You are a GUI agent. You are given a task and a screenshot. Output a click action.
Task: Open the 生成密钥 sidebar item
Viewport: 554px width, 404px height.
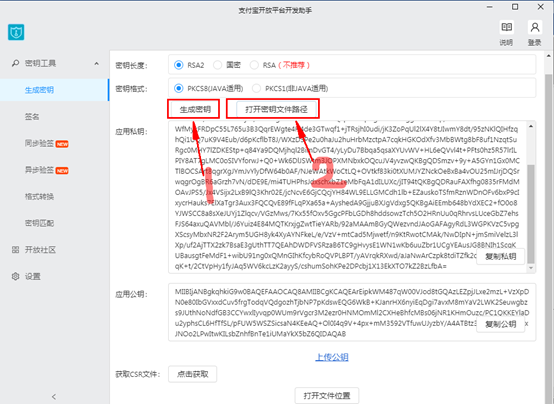(55, 90)
